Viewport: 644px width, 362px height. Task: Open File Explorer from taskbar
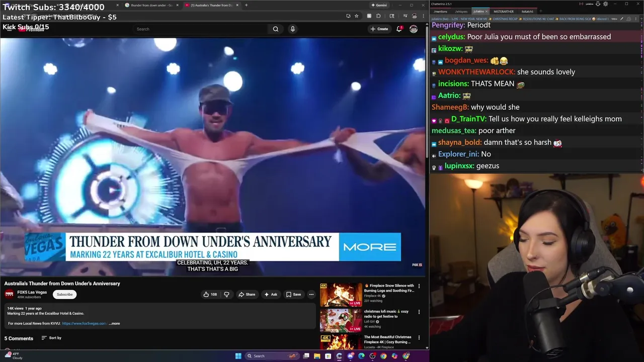tap(317, 356)
